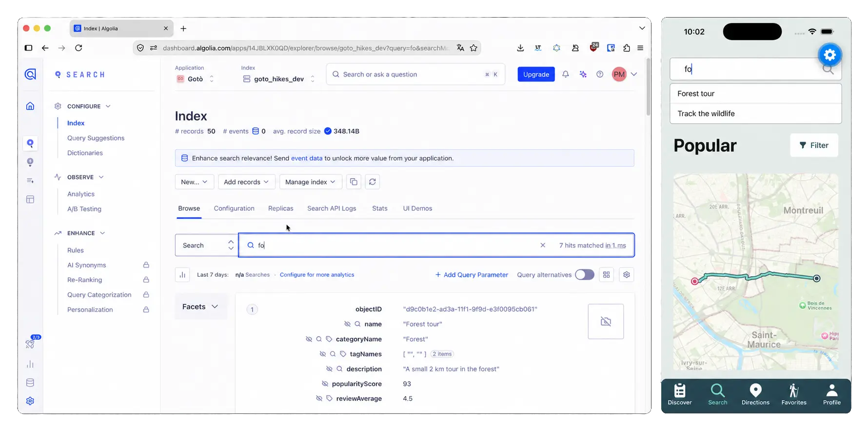Open the help question mark icon
The width and height of the screenshot is (868, 431).
pos(600,74)
